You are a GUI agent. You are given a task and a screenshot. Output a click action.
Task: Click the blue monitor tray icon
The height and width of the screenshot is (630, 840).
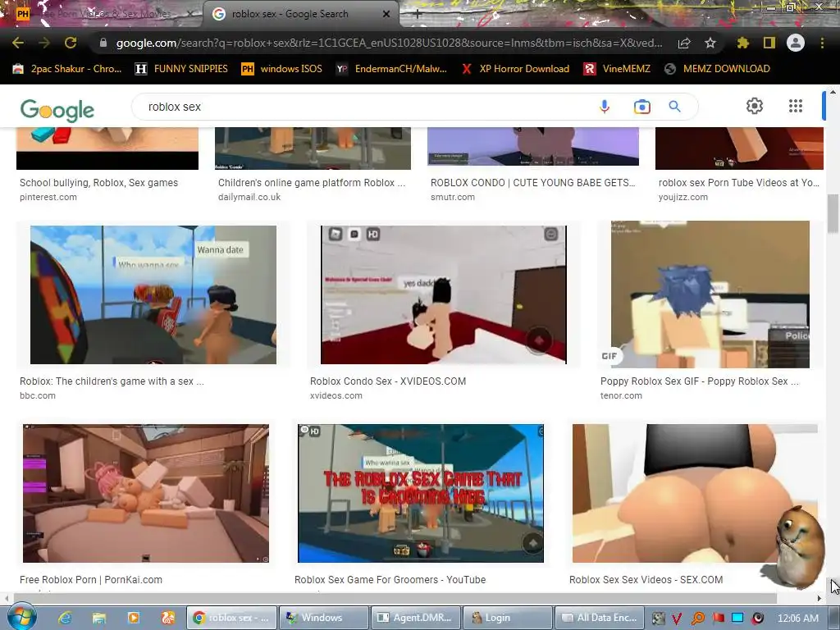click(737, 619)
